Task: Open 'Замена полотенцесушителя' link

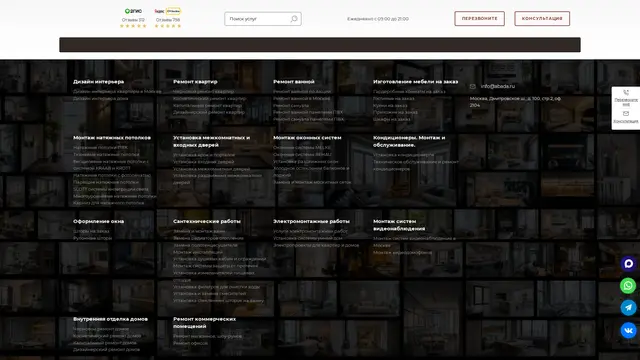Action: 205,245
